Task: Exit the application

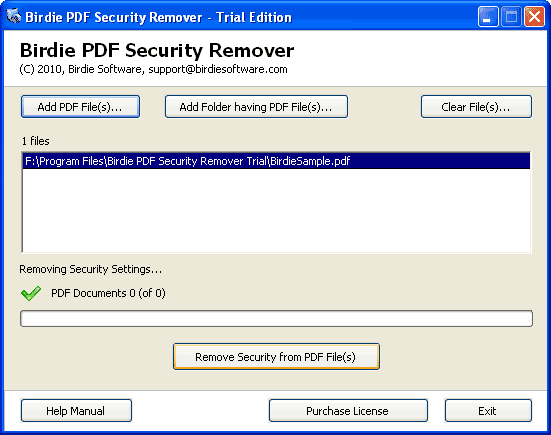Action: (x=488, y=410)
